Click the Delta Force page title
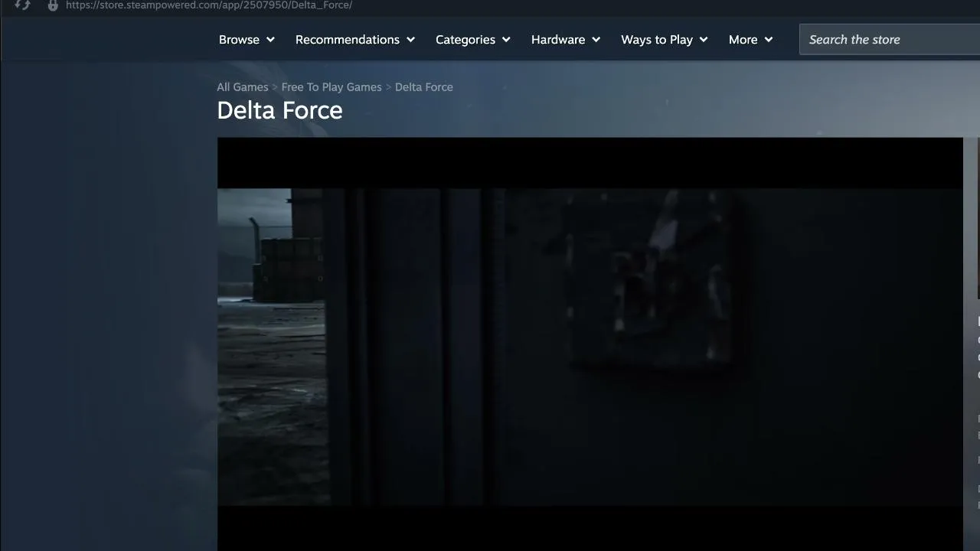Viewport: 980px width, 551px height. [279, 110]
